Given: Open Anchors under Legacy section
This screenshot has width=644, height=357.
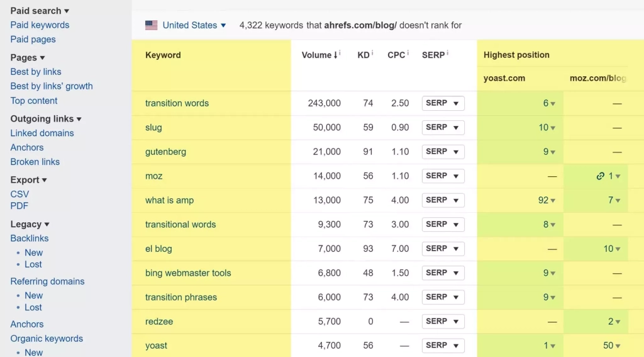Looking at the screenshot, I should pos(26,324).
